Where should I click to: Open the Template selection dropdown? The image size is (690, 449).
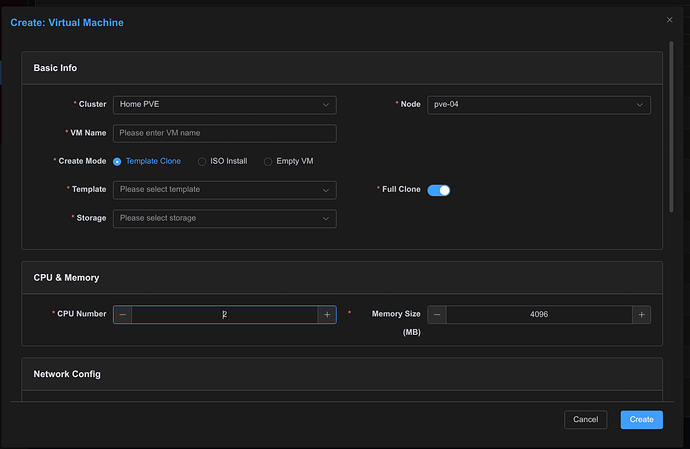pos(224,189)
